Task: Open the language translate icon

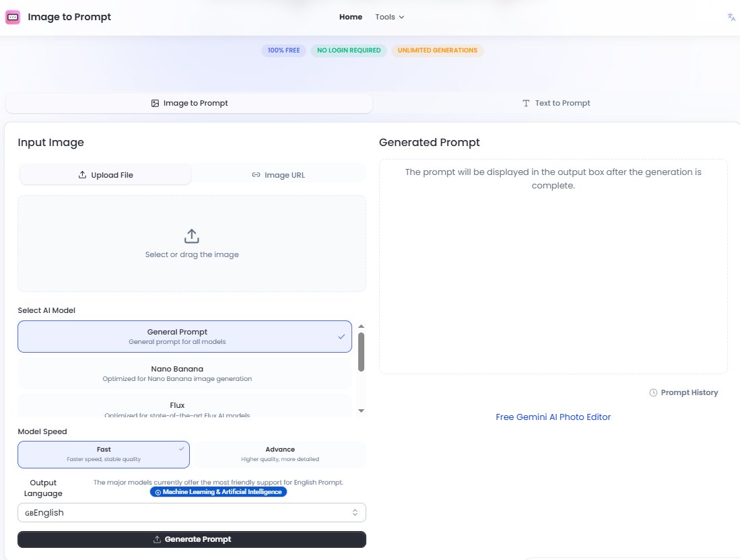Action: (x=731, y=17)
